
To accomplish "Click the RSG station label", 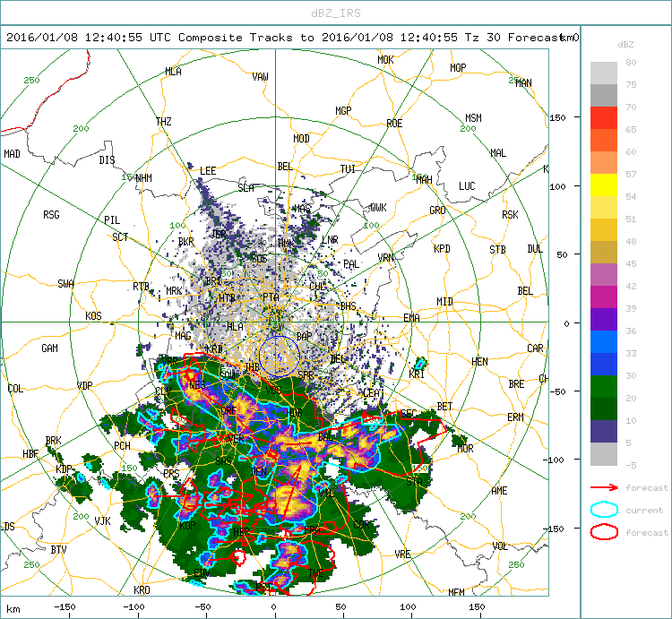I will coord(51,215).
